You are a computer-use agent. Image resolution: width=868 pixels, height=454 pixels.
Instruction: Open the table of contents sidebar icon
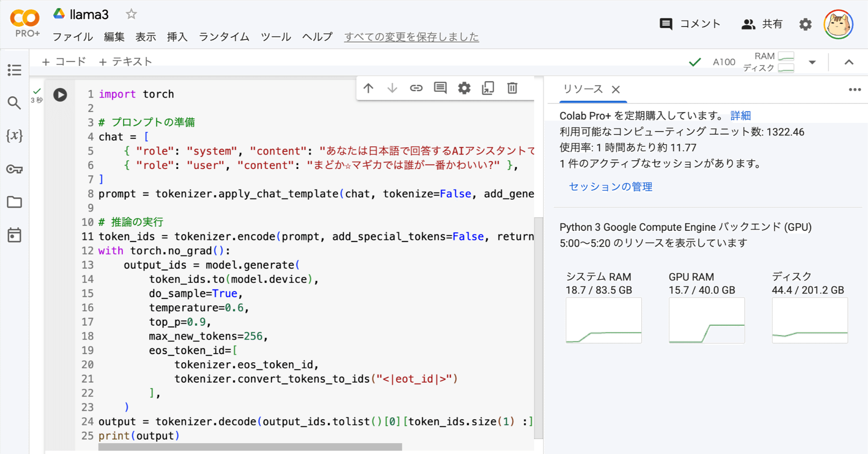[14, 70]
